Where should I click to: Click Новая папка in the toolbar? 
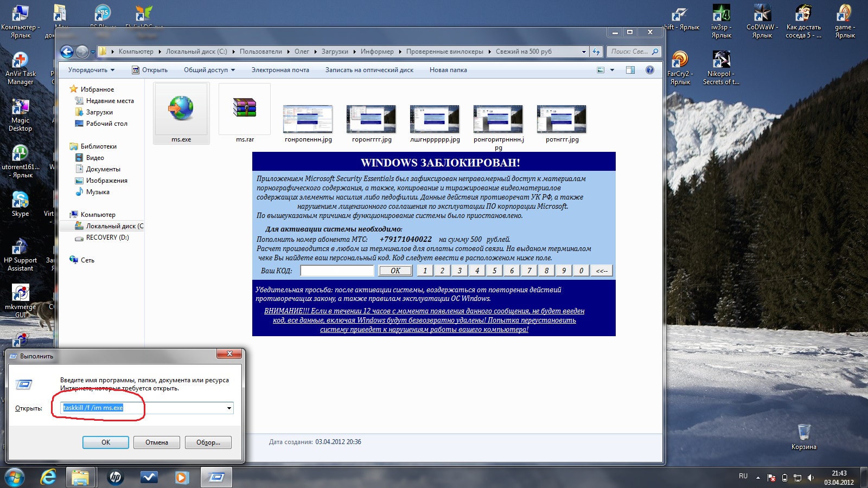click(448, 70)
